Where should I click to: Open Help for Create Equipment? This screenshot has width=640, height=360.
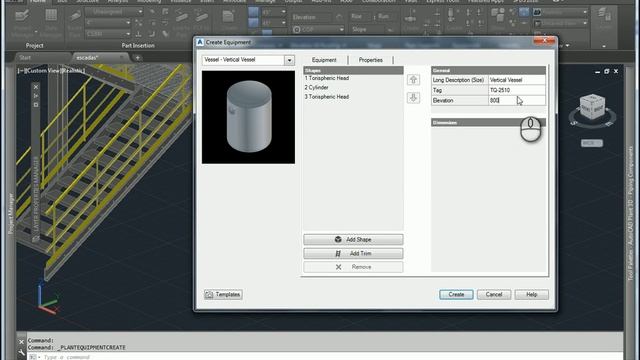pos(531,294)
